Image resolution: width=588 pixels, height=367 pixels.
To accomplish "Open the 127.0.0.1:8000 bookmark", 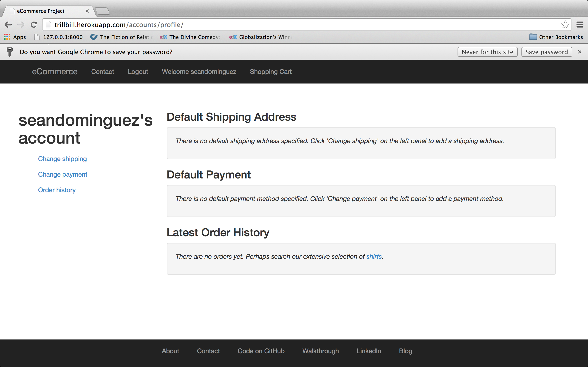I will 59,37.
